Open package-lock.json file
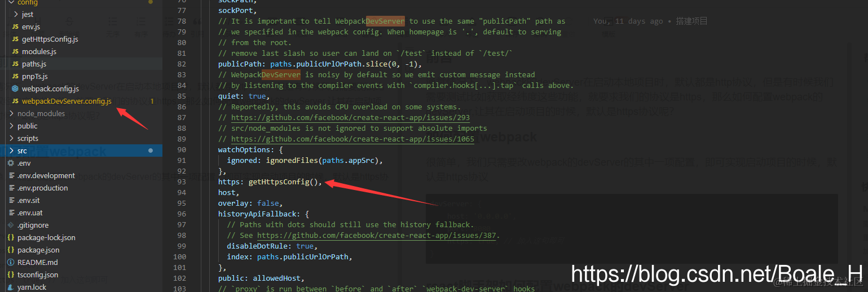 click(46, 237)
